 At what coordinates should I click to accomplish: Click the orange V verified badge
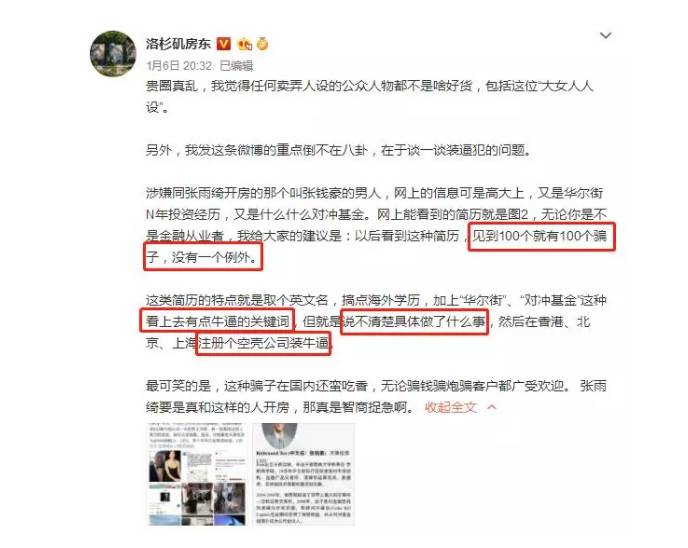click(224, 44)
